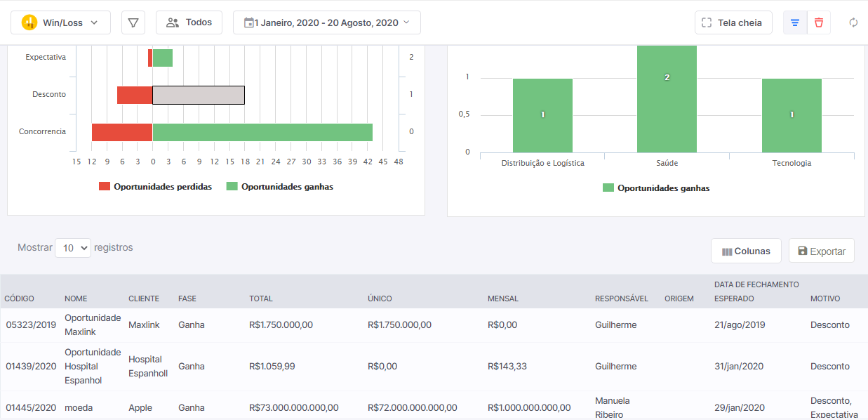This screenshot has width=868, height=420.
Task: Open the Todos users selector
Action: pos(189,22)
